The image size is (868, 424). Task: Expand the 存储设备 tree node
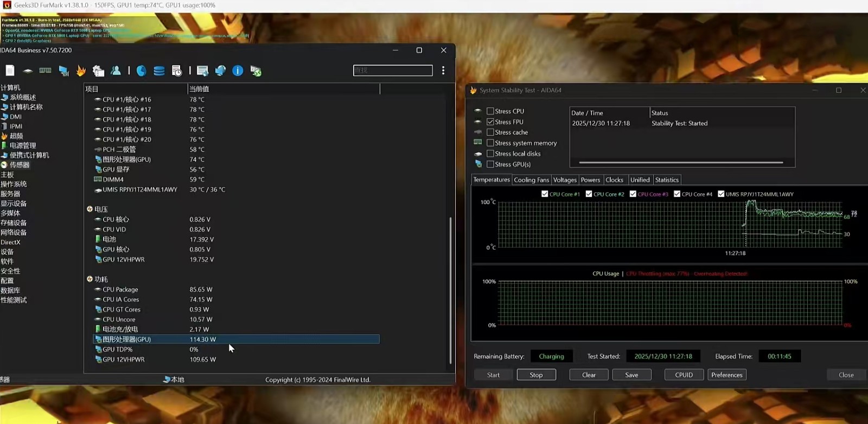[x=14, y=223]
